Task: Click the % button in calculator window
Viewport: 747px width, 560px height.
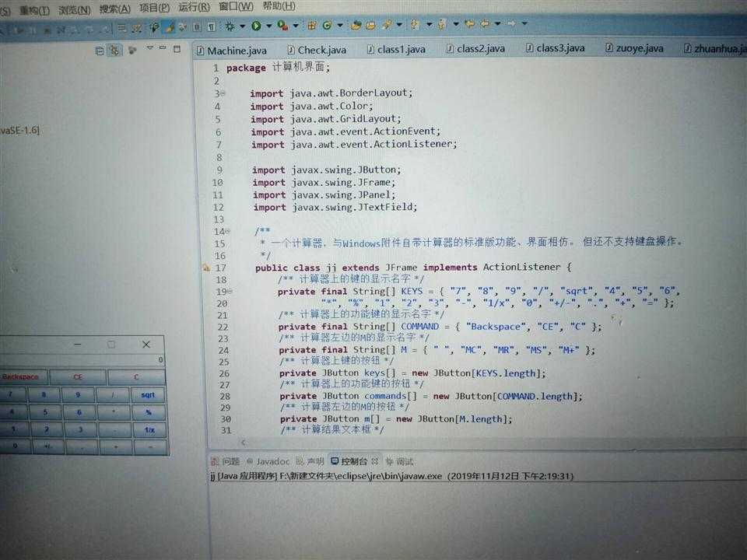Action: pyautogui.click(x=149, y=412)
